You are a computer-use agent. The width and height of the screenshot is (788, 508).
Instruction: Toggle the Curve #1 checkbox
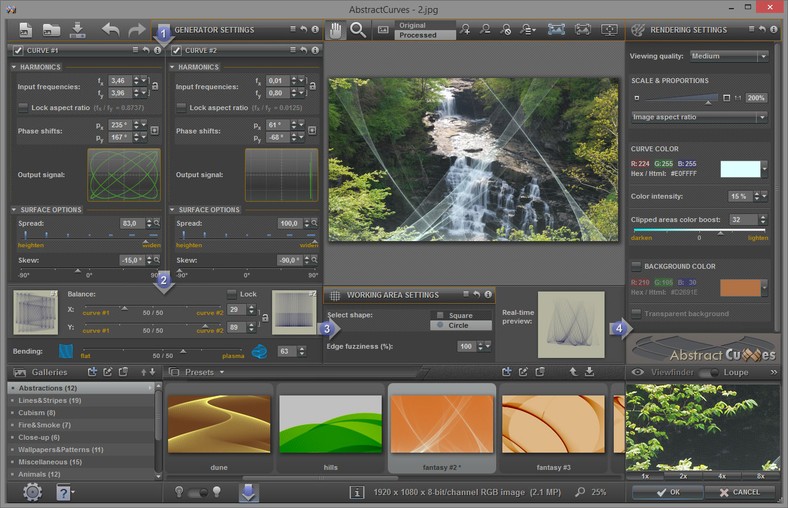18,50
